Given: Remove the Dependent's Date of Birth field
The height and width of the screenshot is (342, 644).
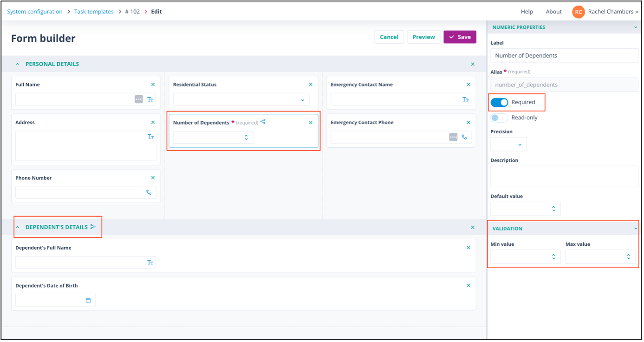Looking at the screenshot, I should coord(468,285).
